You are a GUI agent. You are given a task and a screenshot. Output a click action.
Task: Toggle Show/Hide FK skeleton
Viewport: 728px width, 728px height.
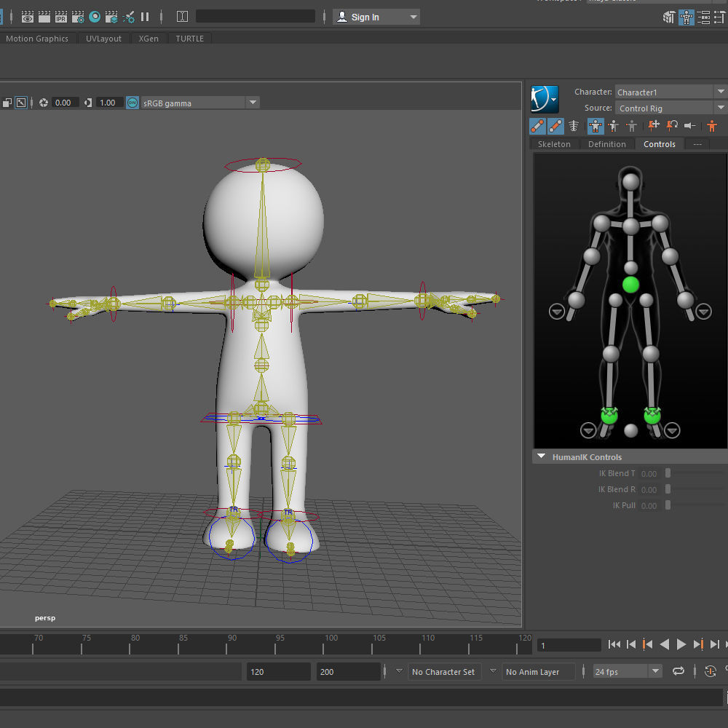click(x=555, y=126)
